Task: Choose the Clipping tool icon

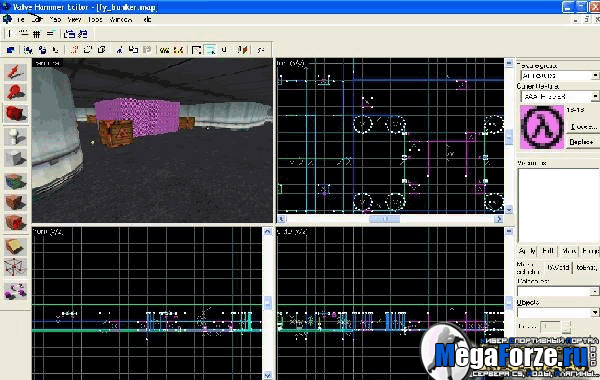Action: pos(15,246)
